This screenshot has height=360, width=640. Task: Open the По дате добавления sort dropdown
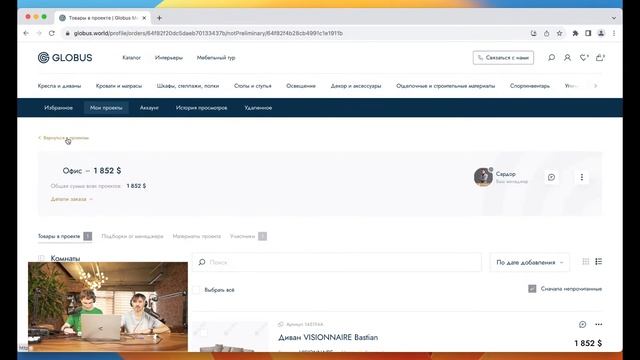(529, 262)
